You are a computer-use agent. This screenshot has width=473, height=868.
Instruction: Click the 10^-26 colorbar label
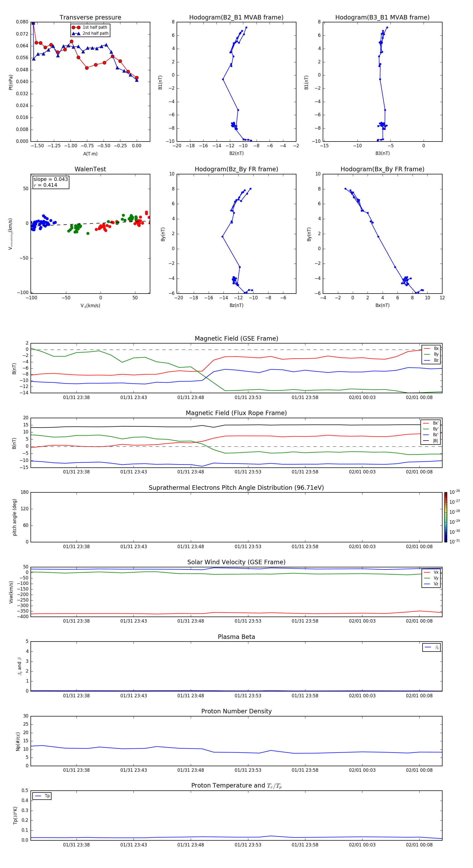[455, 492]
